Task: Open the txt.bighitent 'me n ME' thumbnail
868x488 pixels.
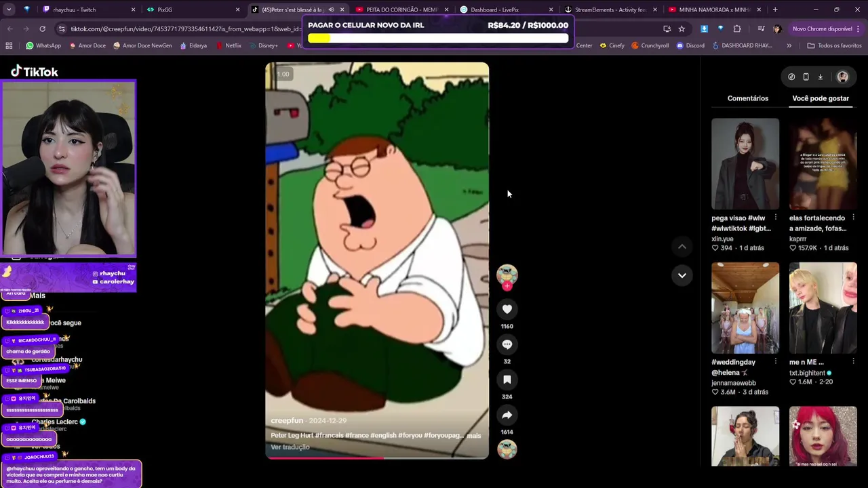Action: [823, 308]
